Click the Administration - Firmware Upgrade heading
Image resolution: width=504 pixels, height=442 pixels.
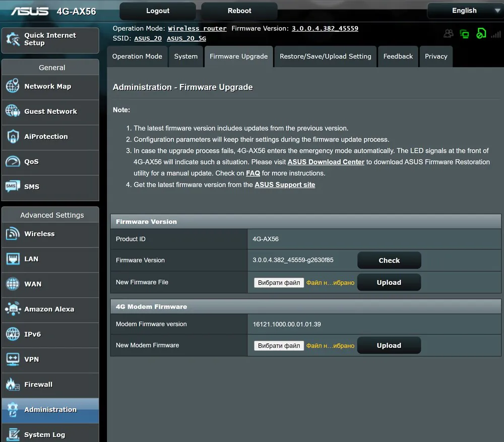[x=182, y=87]
